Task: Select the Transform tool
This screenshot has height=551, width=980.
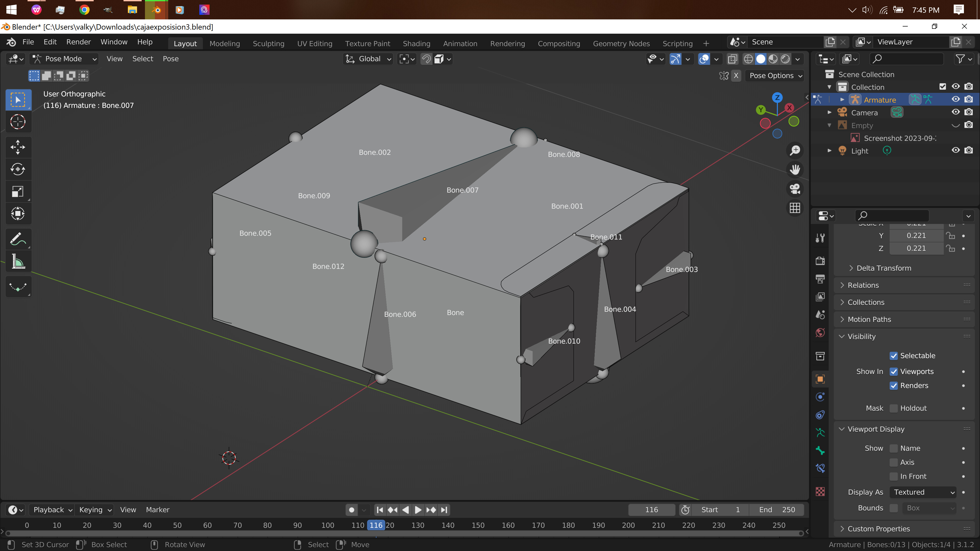Action: (x=18, y=213)
